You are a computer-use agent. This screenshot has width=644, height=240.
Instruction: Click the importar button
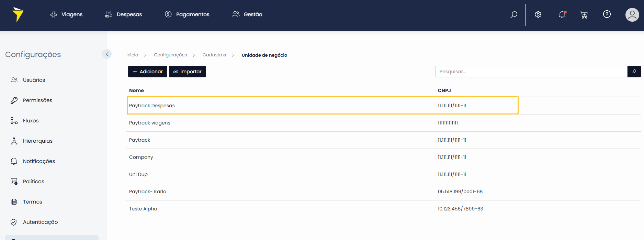tap(188, 72)
